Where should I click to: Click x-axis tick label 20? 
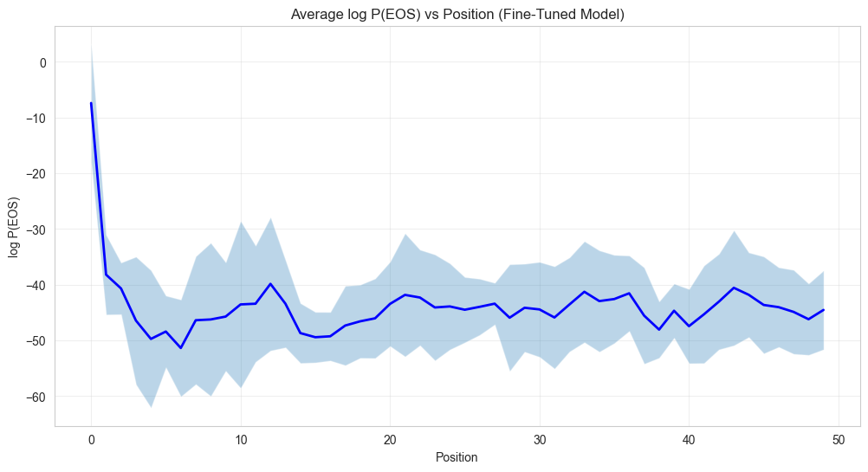click(x=390, y=439)
